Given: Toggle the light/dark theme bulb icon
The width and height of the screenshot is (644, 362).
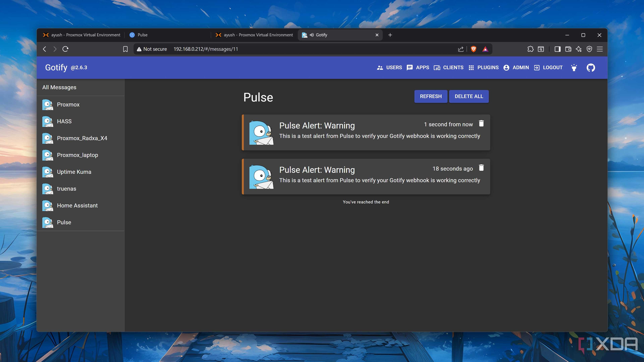Looking at the screenshot, I should [x=574, y=67].
